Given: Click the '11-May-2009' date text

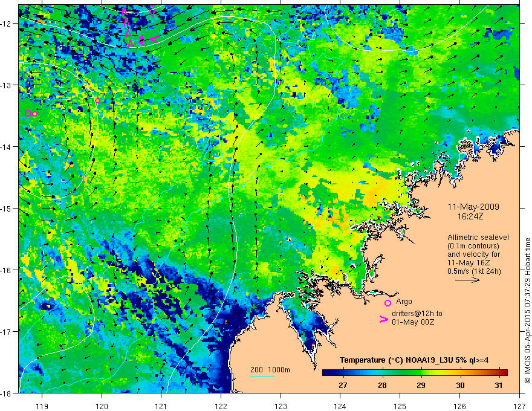Looking at the screenshot, I should click(473, 207).
